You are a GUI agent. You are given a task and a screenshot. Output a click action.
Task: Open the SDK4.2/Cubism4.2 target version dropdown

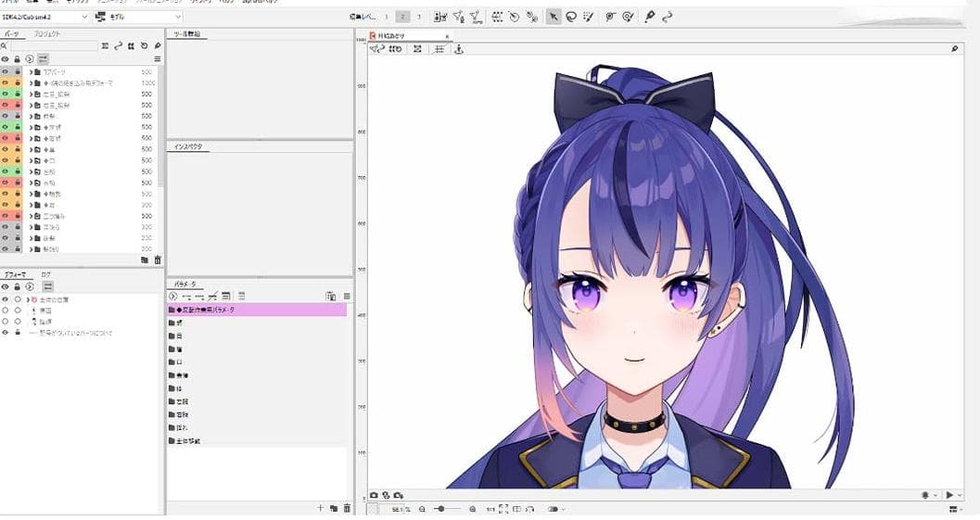(x=45, y=17)
